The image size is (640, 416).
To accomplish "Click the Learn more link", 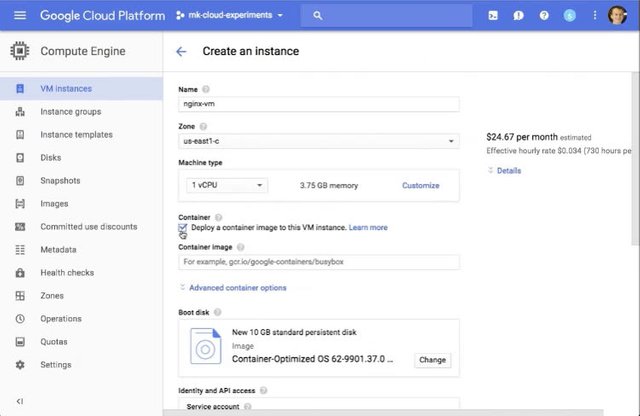I will 368,227.
